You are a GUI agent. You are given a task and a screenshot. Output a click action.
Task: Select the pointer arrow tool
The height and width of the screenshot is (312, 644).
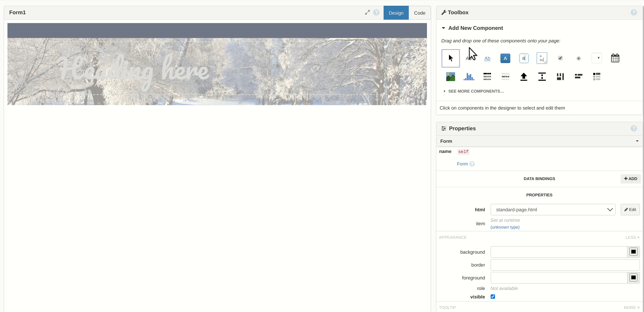click(x=450, y=58)
